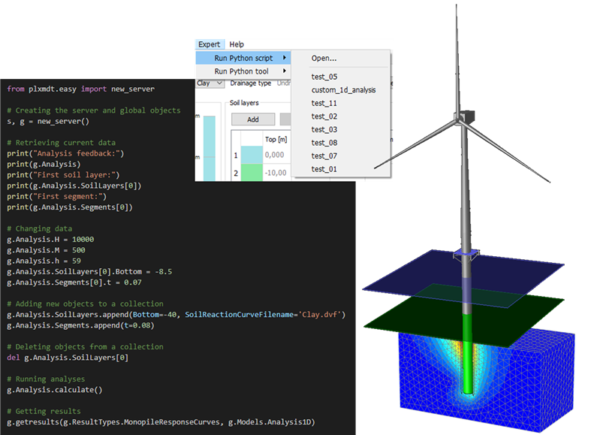Run the test_08 script
The width and height of the screenshot is (600, 435).
[x=324, y=143]
